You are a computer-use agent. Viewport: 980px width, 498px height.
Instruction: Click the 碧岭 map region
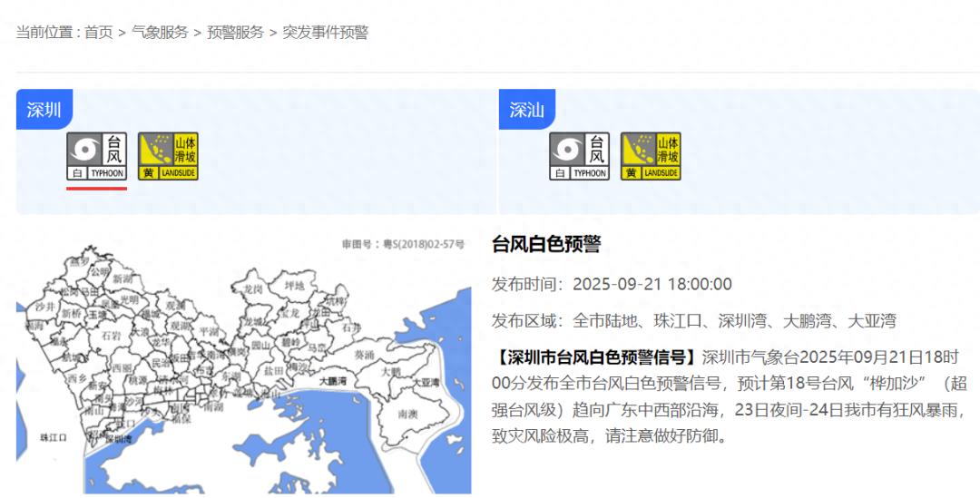[290, 342]
